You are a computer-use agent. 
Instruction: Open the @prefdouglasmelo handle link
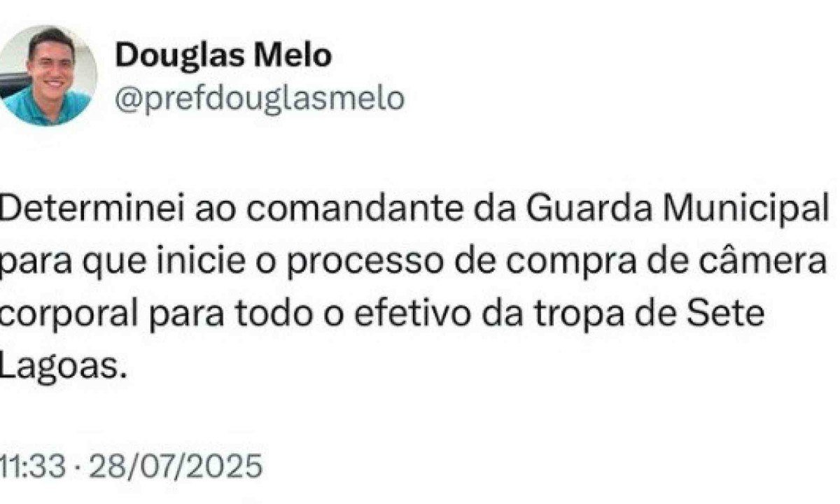coord(260,99)
